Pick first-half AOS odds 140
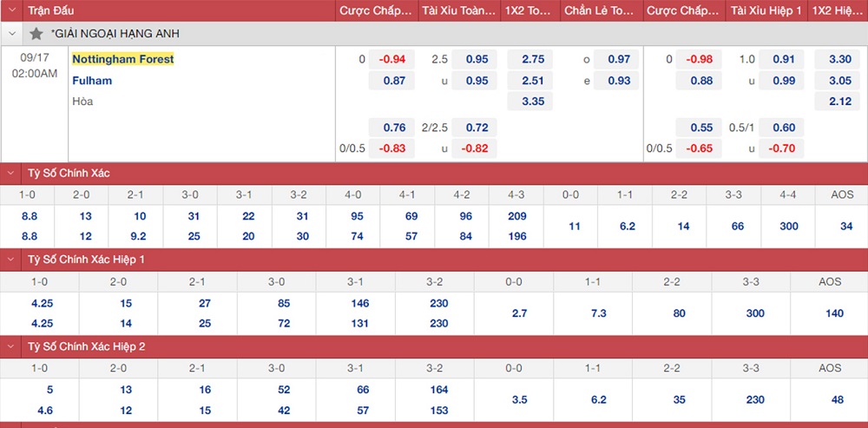 834,313
